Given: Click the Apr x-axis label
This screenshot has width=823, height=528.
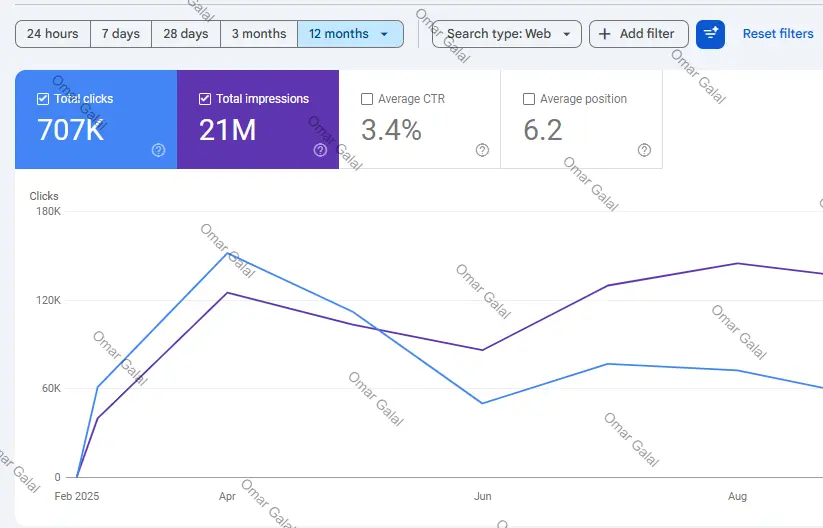Looking at the screenshot, I should (x=227, y=497).
